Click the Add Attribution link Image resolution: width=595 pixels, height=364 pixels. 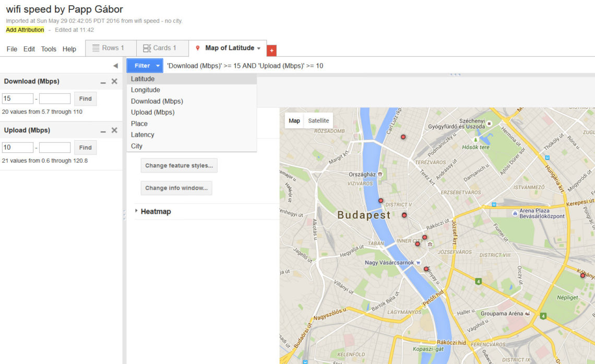tap(25, 30)
